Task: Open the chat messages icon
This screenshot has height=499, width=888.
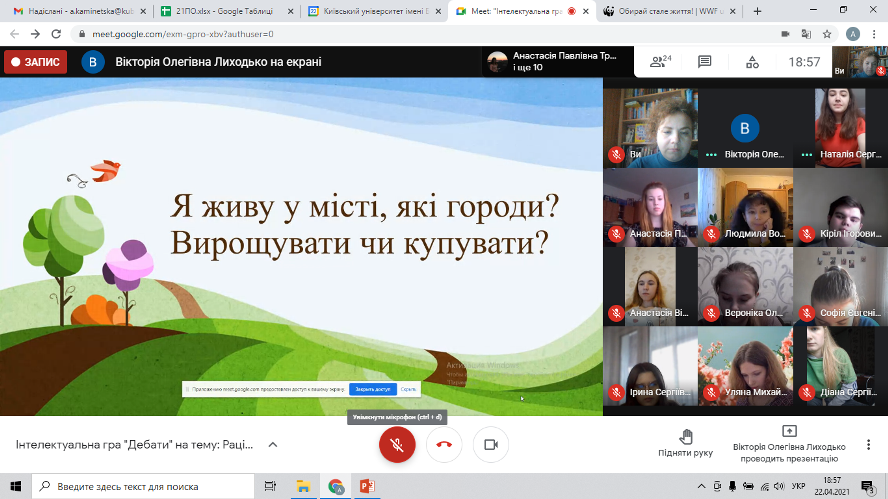Action: [704, 62]
